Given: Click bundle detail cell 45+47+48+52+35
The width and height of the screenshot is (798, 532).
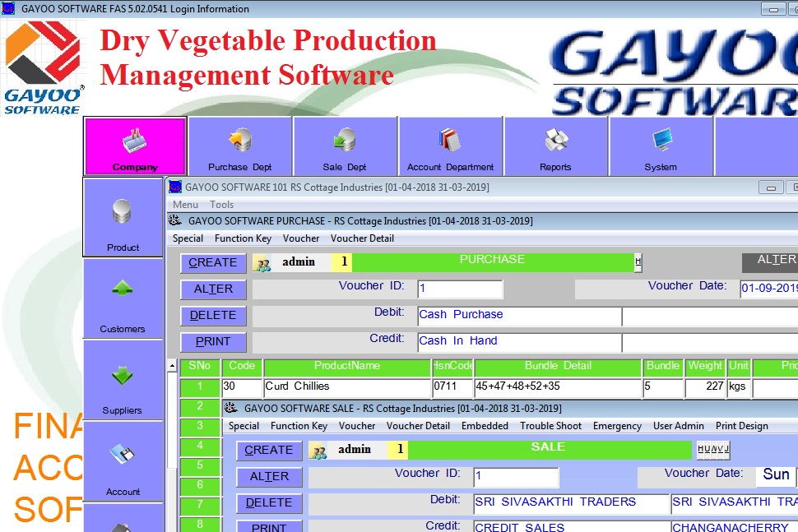Looking at the screenshot, I should [x=558, y=387].
